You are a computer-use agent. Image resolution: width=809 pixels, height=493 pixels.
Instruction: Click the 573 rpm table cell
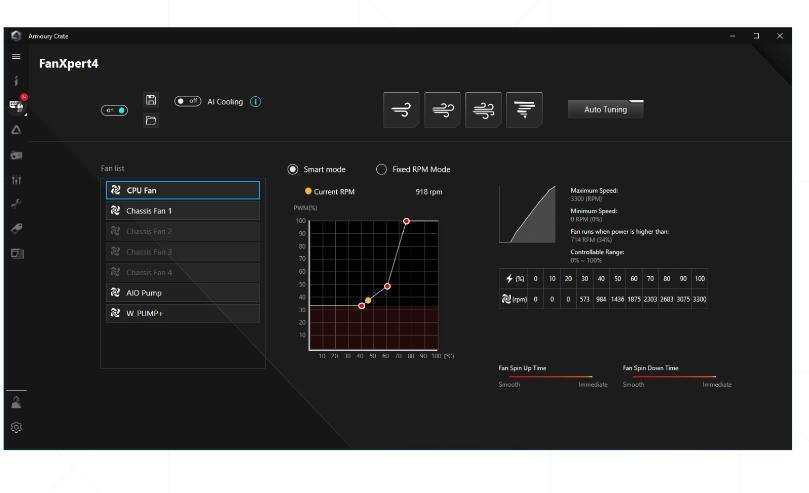point(585,299)
